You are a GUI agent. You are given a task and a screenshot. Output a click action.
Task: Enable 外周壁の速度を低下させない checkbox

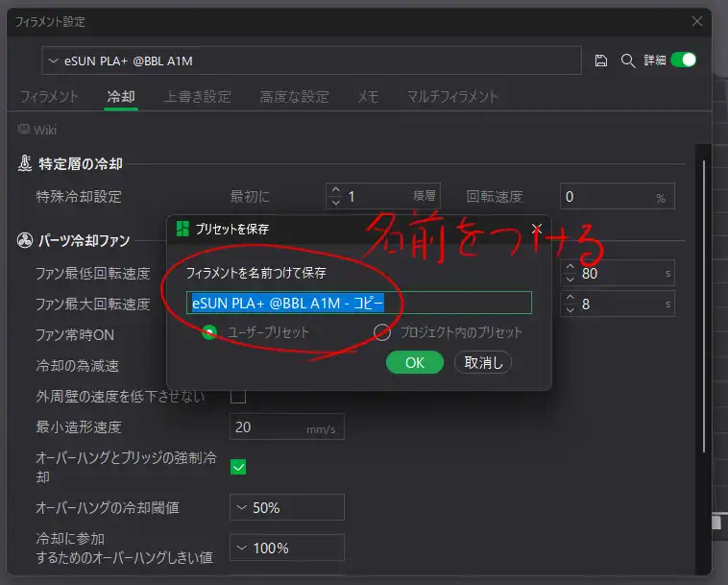click(x=238, y=396)
